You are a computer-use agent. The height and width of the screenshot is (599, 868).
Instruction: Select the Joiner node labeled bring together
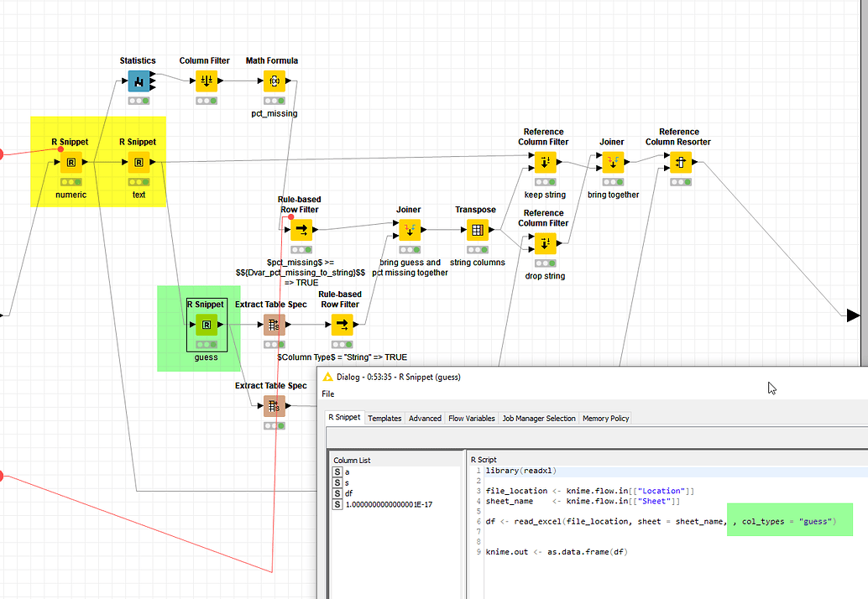[x=611, y=162]
